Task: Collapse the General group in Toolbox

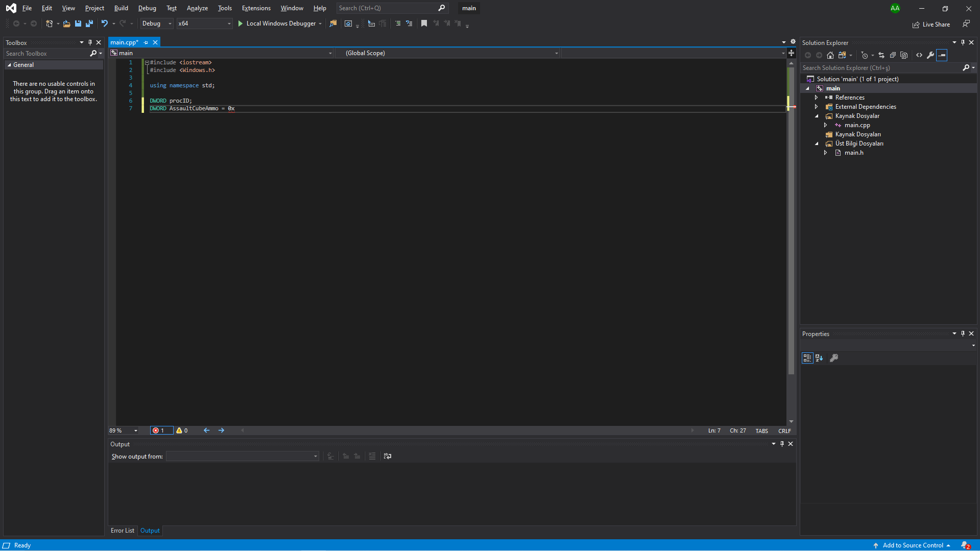Action: (x=9, y=65)
